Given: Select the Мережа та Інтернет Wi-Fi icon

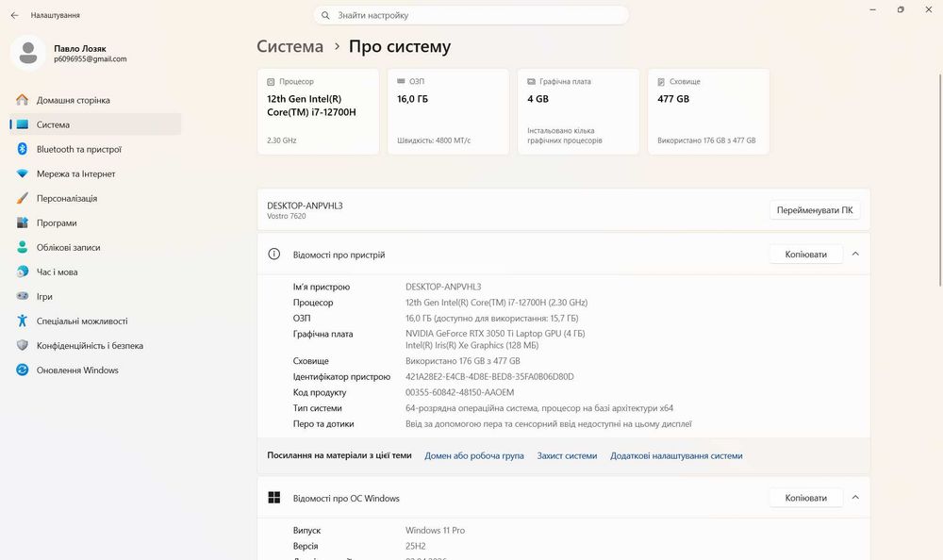Looking at the screenshot, I should pyautogui.click(x=23, y=173).
